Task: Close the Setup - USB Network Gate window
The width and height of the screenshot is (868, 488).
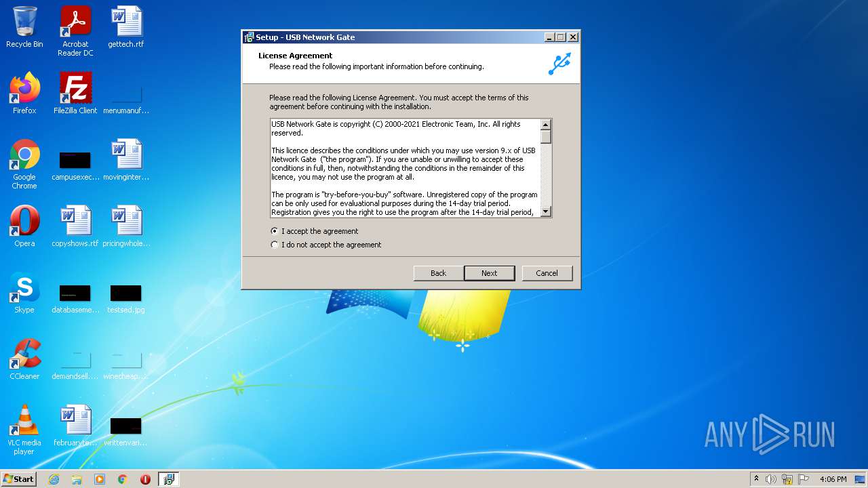Action: click(x=573, y=37)
